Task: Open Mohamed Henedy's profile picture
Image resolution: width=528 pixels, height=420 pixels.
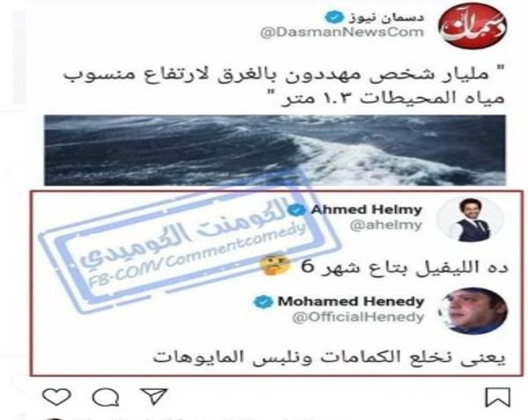Action: tap(473, 311)
